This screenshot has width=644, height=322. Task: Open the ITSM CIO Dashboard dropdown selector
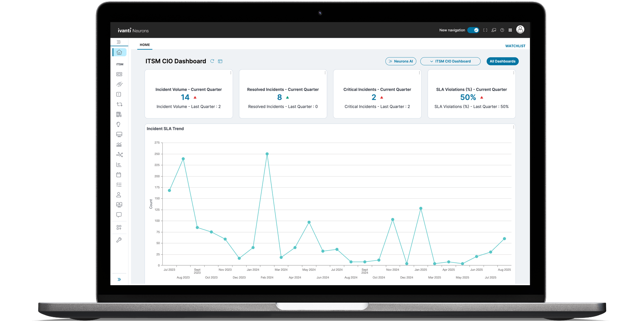click(450, 61)
